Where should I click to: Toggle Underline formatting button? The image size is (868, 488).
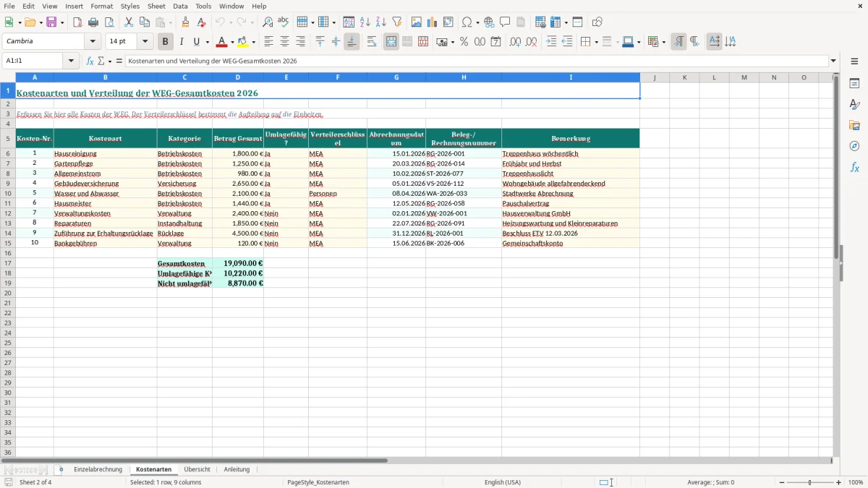pyautogui.click(x=196, y=42)
